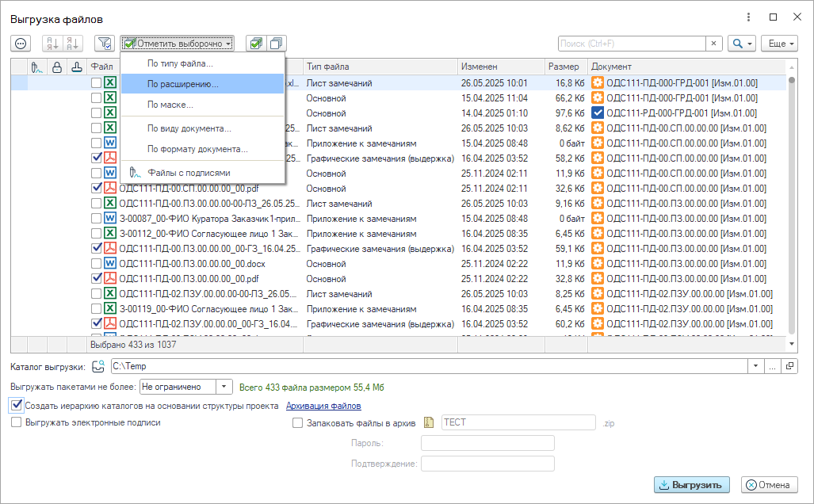Open the magnifier search options dropdown
Image resolution: width=814 pixels, height=504 pixels.
742,44
